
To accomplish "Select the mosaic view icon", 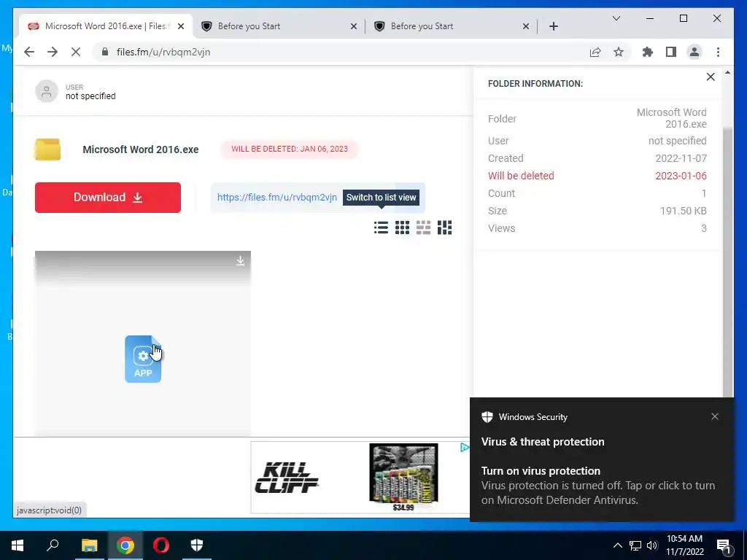I will pyautogui.click(x=444, y=227).
